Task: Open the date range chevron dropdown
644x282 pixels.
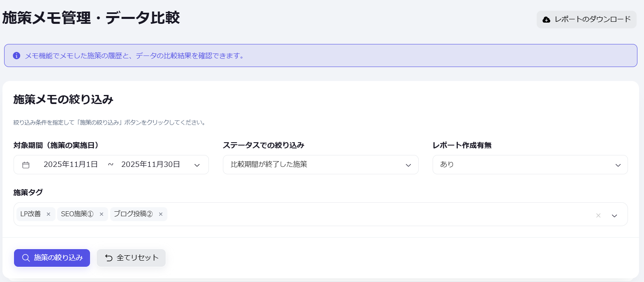Action: click(197, 164)
